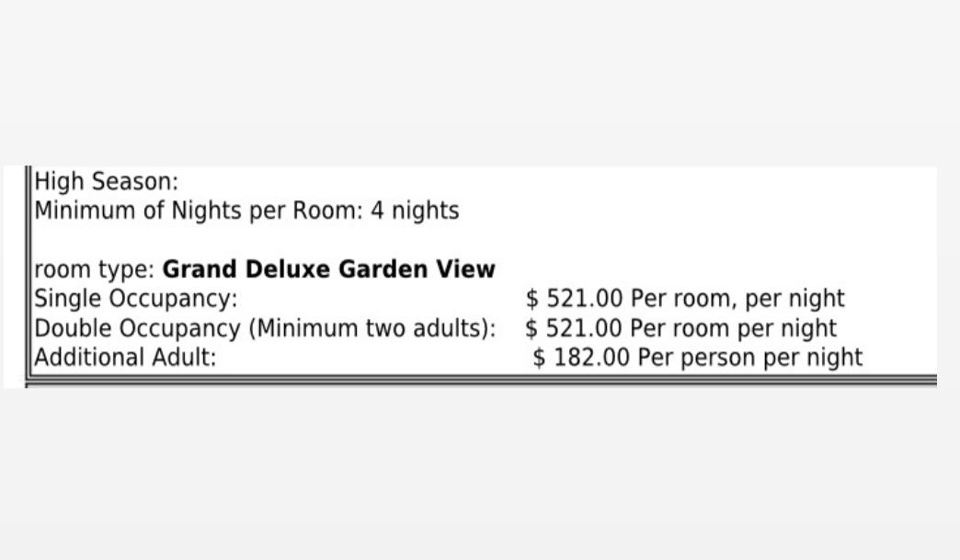
Task: Click the 4 nights value
Action: (x=415, y=211)
